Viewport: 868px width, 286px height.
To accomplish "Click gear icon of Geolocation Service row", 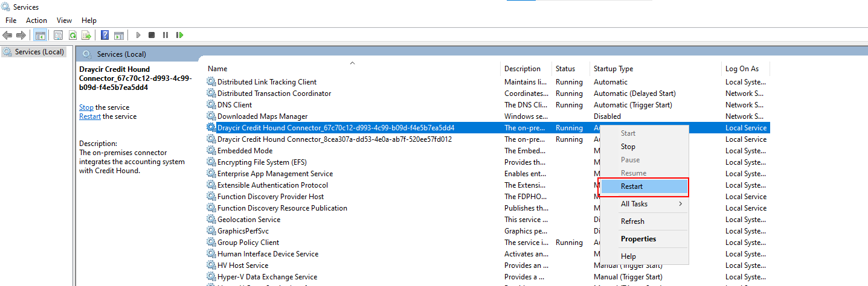I will tap(211, 220).
